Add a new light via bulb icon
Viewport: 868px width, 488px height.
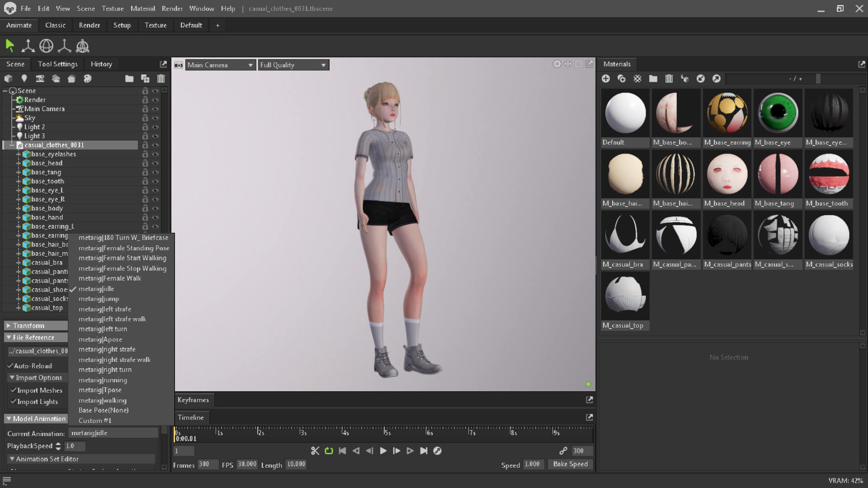[x=24, y=79]
